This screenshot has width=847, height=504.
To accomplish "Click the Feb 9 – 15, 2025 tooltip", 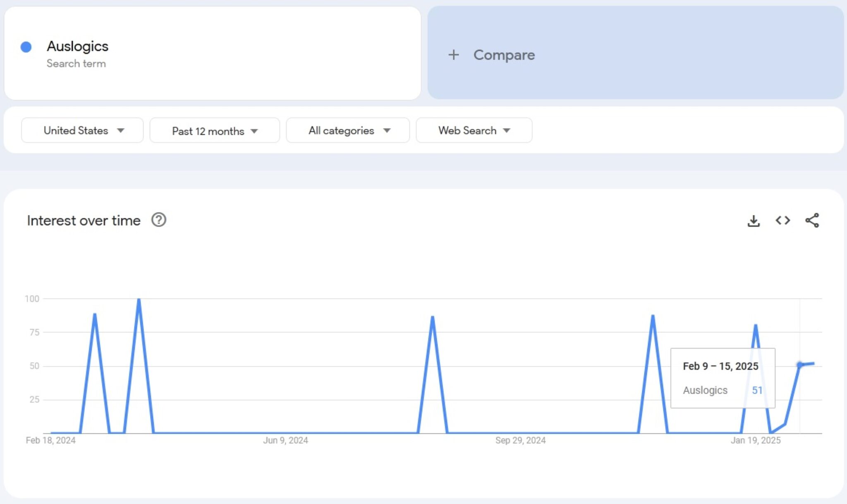I will [722, 378].
